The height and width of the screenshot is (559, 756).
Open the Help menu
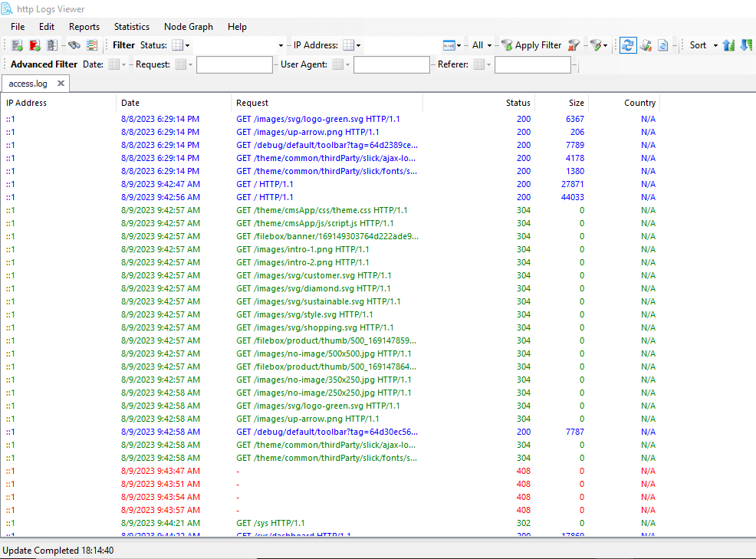pyautogui.click(x=237, y=27)
